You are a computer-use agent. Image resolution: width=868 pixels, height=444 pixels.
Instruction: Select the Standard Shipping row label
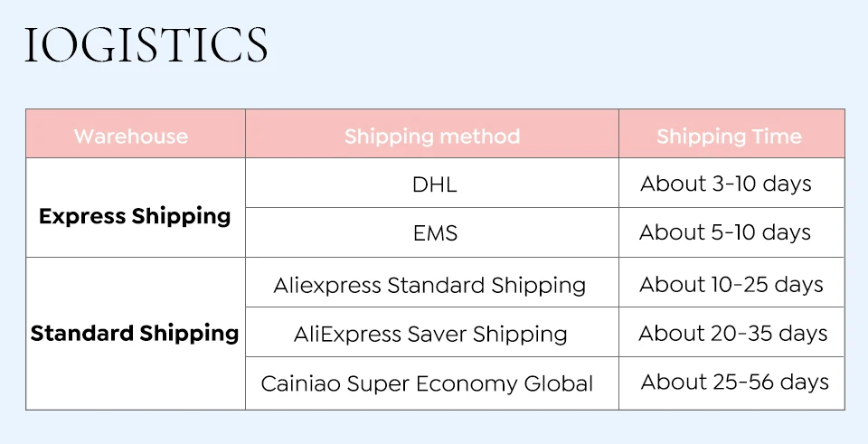click(135, 333)
